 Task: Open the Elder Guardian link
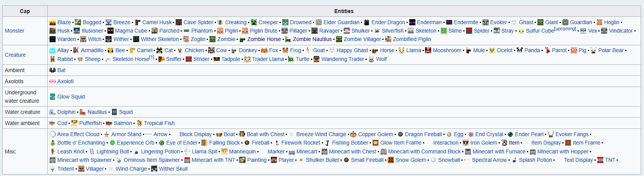(341, 22)
